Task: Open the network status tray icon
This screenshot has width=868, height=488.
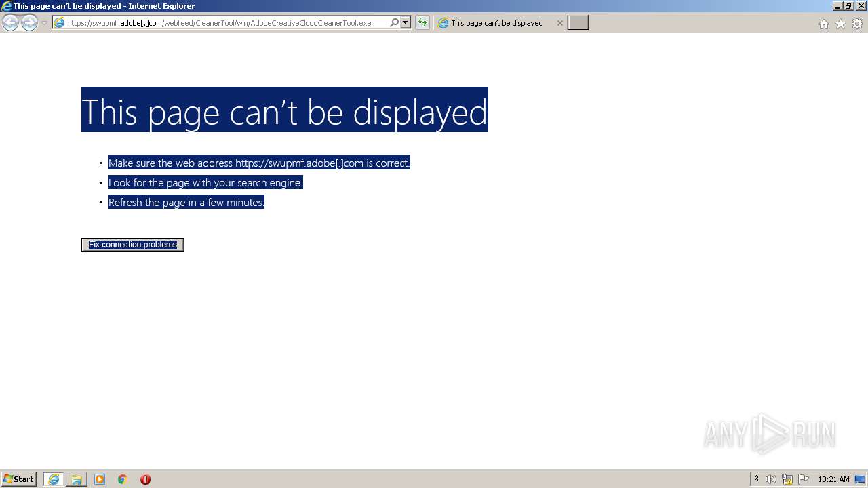Action: coord(787,479)
